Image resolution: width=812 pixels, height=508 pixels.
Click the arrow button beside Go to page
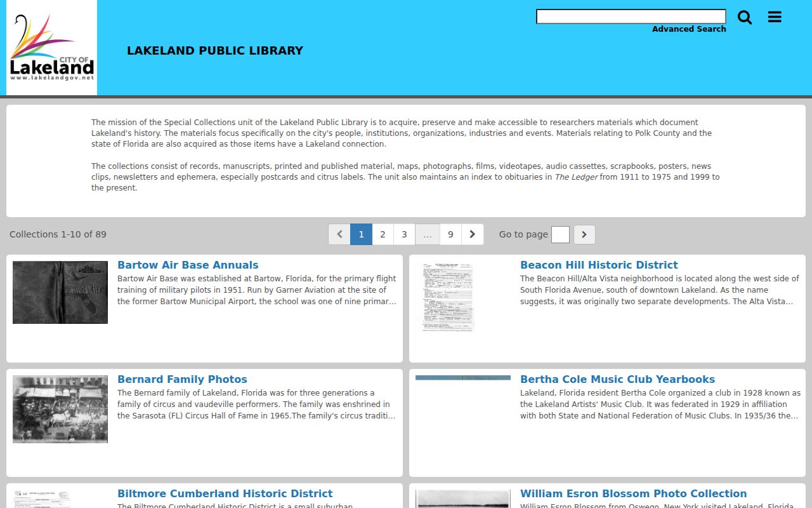pos(584,234)
